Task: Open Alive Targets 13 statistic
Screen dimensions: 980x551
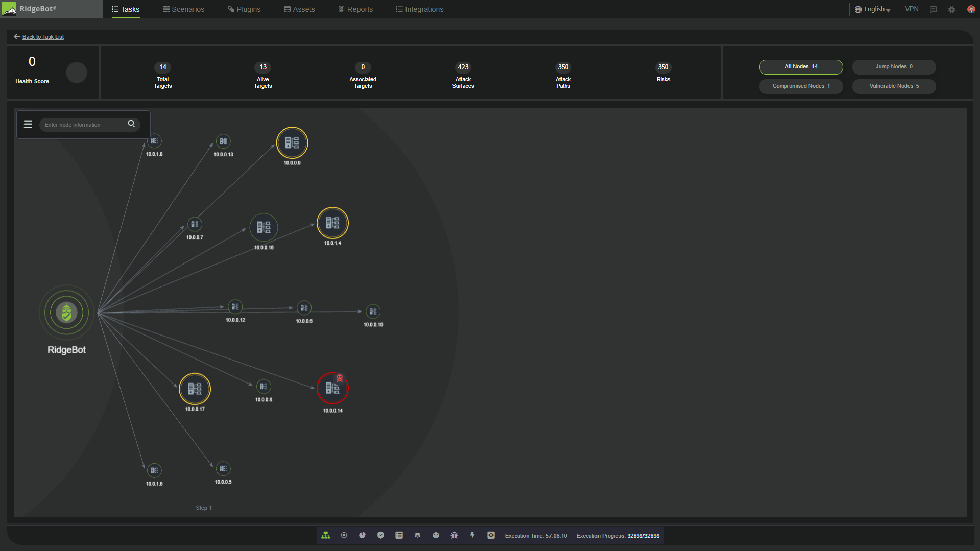Action: (x=262, y=75)
